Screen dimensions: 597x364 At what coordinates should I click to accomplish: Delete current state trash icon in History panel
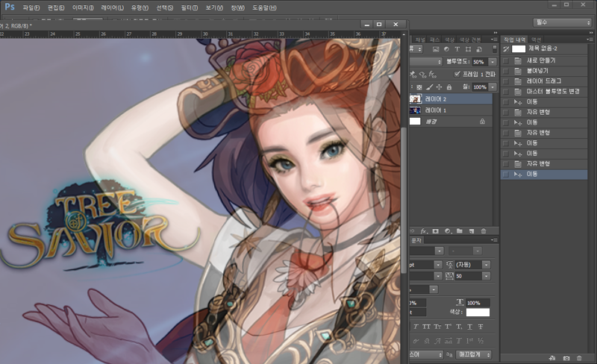click(579, 358)
